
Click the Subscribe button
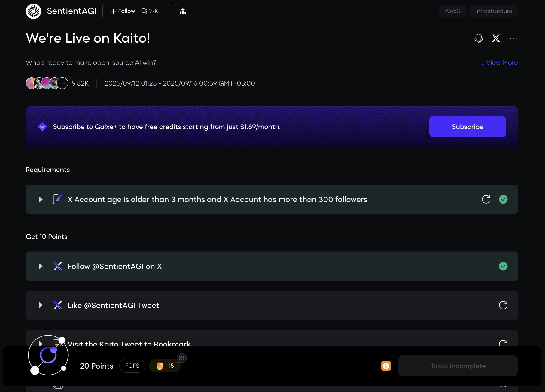click(x=467, y=127)
